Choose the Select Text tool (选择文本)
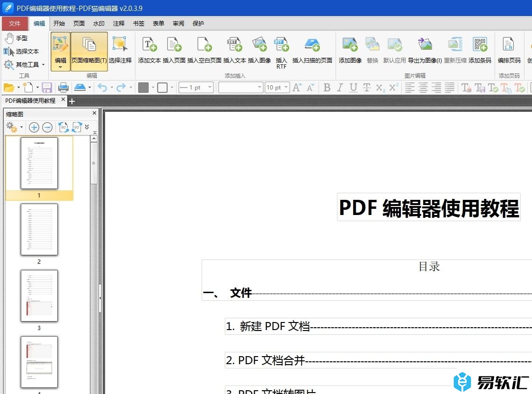The width and height of the screenshot is (532, 394). 21,51
